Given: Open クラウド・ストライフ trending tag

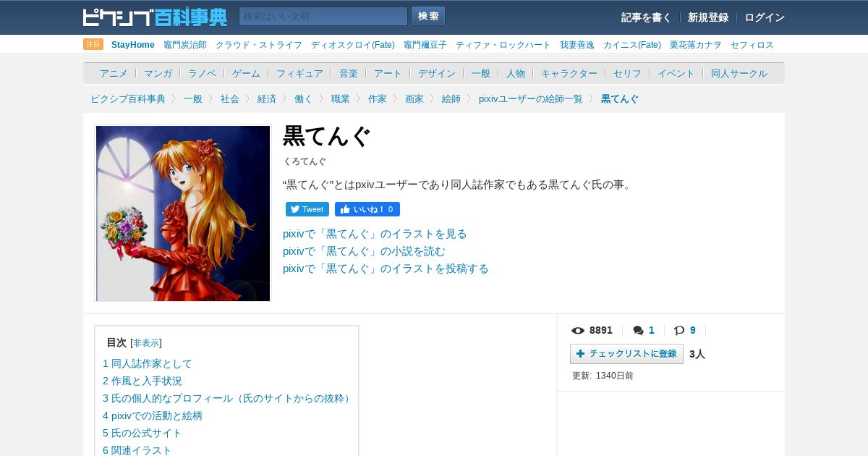Looking at the screenshot, I should pyautogui.click(x=259, y=45).
